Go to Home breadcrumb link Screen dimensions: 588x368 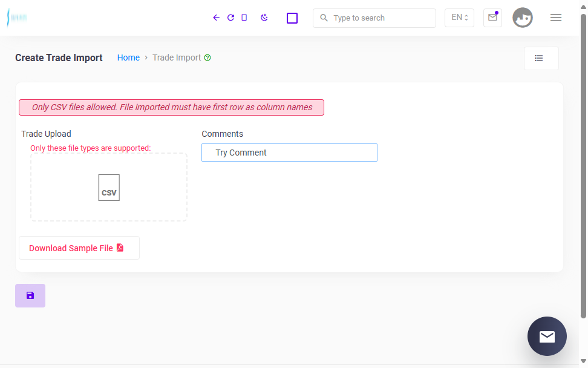[x=128, y=57]
